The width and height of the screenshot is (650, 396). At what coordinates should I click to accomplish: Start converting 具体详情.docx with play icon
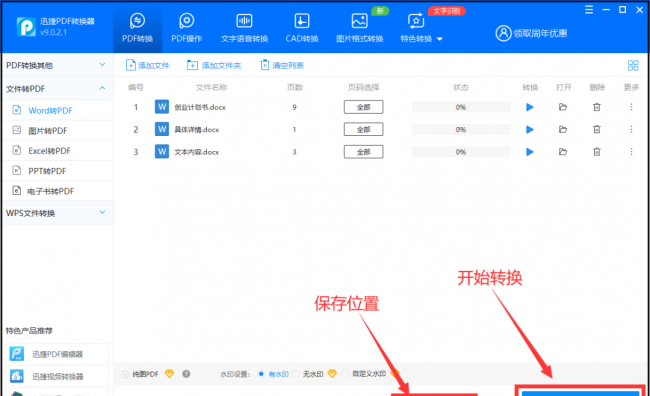530,129
